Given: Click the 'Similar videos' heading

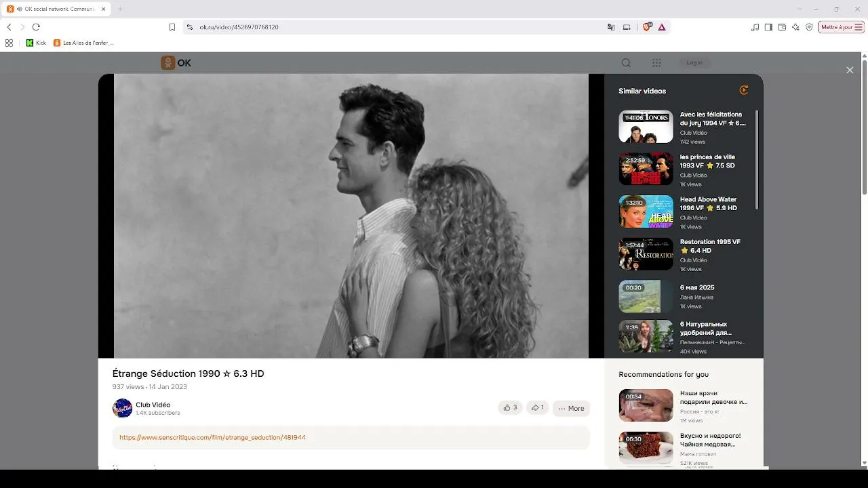Looking at the screenshot, I should [x=642, y=91].
